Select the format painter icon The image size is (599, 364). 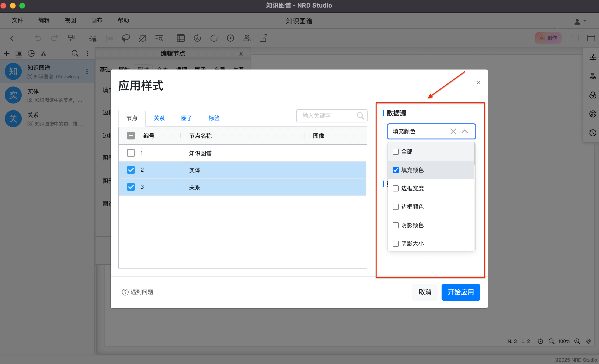click(x=71, y=38)
